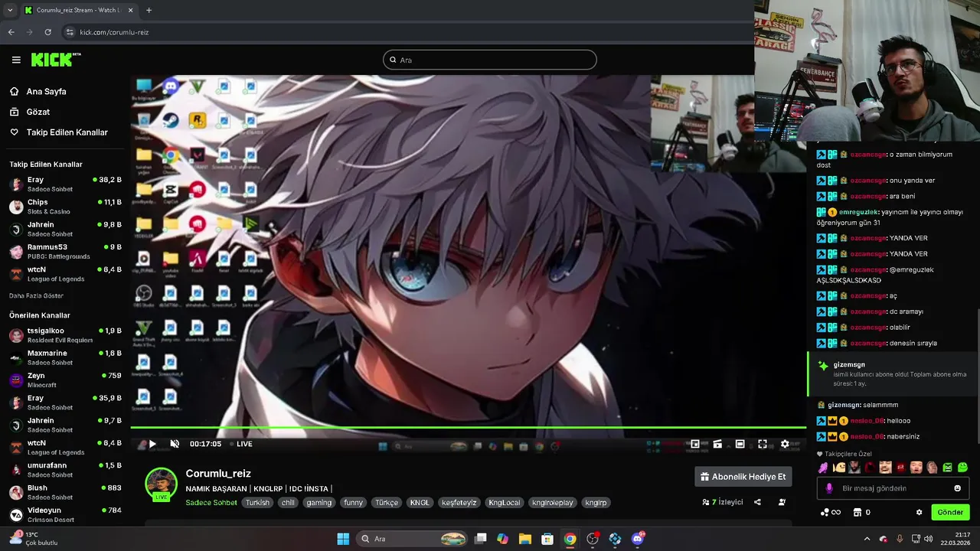Select the kngiroleplay tag
The image size is (980, 551).
(553, 503)
